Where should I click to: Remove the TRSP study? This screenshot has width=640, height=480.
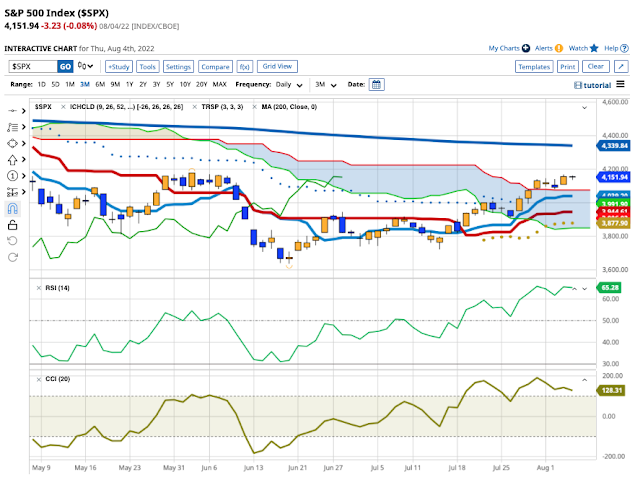195,107
